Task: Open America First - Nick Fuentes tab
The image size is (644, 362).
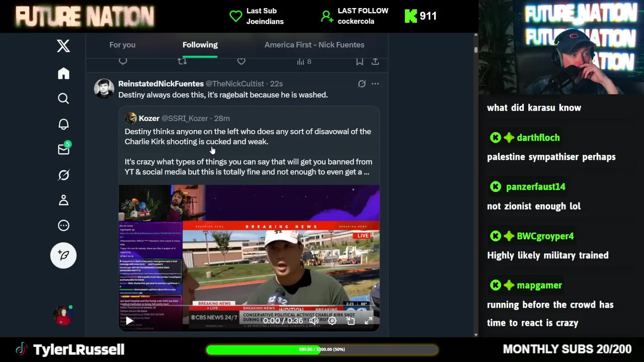Action: (x=314, y=45)
